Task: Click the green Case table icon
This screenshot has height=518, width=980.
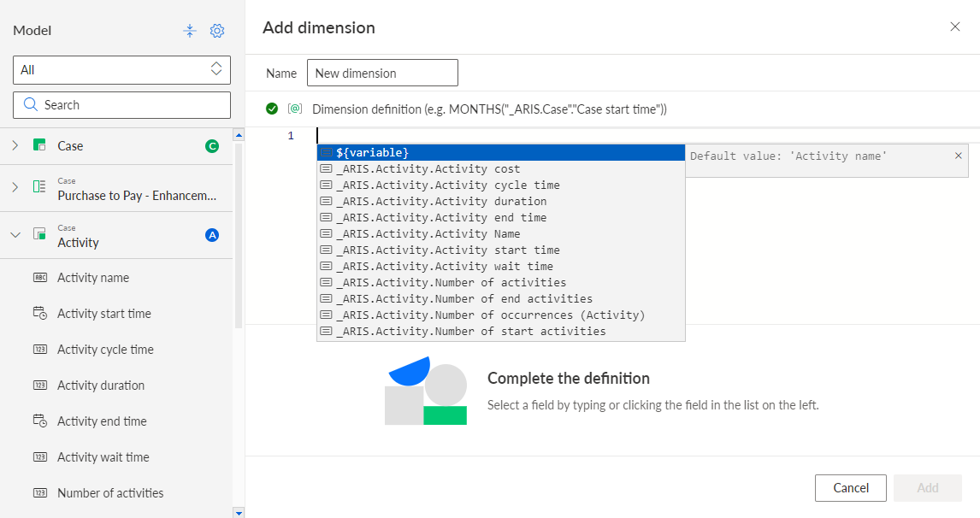Action: (39, 145)
